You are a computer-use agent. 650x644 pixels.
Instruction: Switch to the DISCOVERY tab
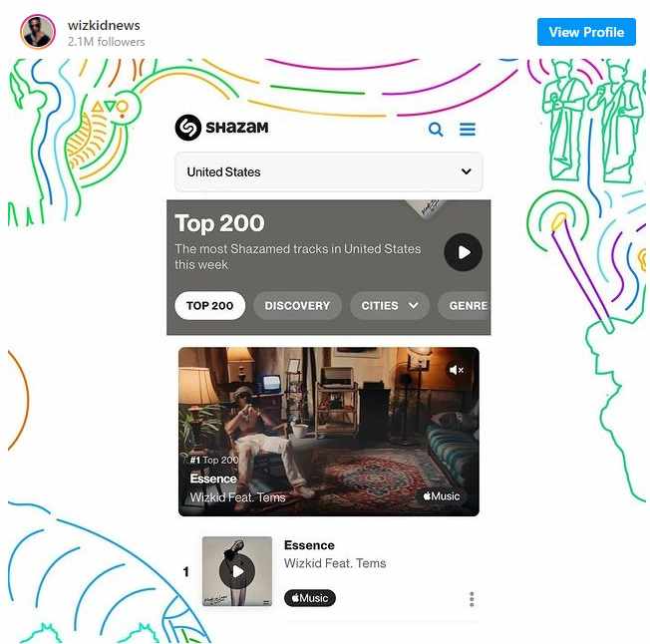[297, 306]
